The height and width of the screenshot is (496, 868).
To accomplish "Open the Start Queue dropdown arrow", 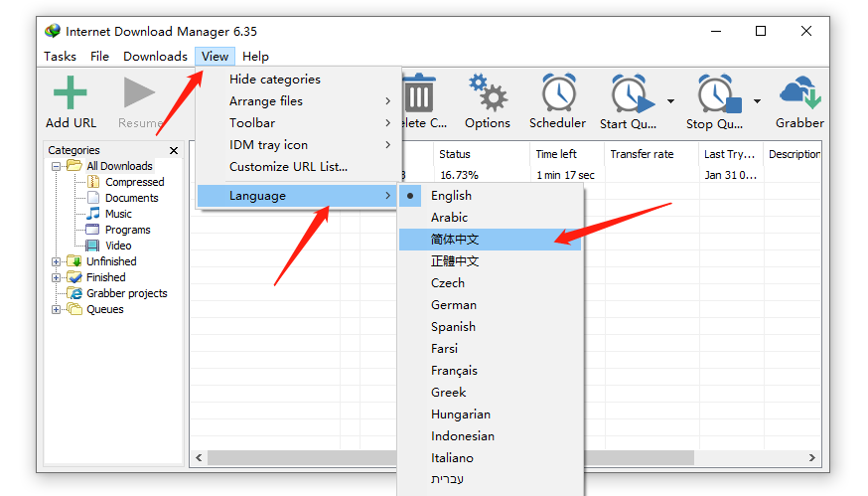I will pos(670,101).
